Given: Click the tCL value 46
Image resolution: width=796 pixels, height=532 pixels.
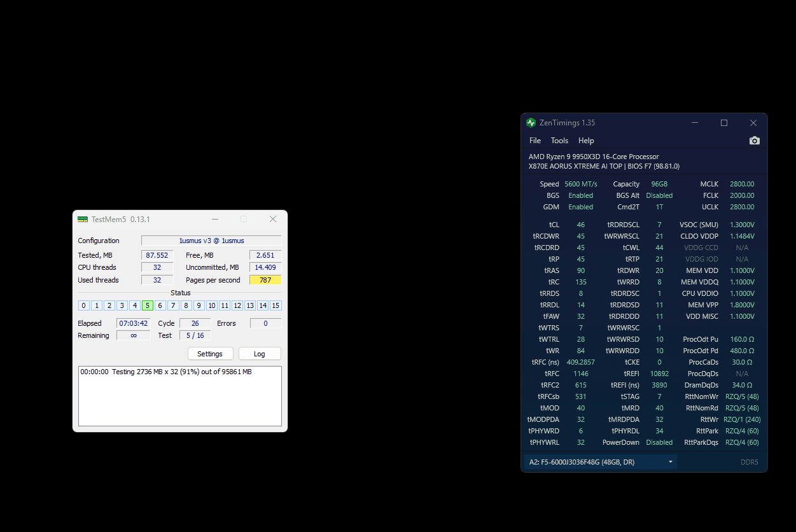Looking at the screenshot, I should click(580, 225).
